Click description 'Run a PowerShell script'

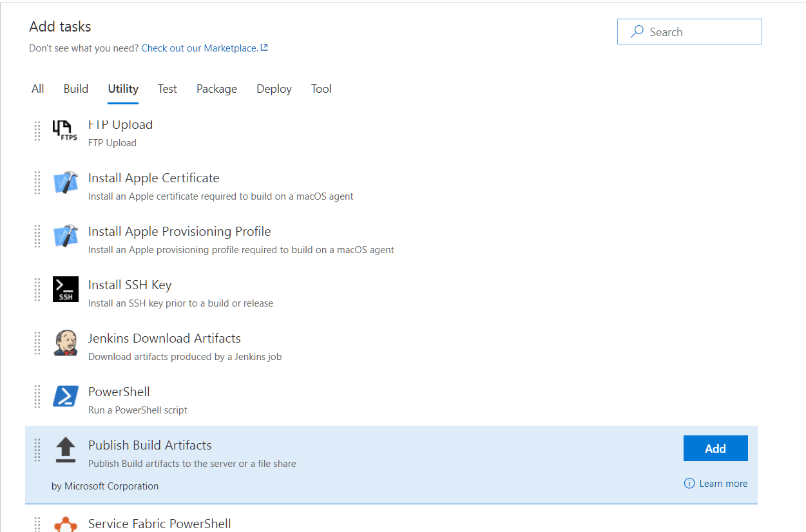click(138, 410)
